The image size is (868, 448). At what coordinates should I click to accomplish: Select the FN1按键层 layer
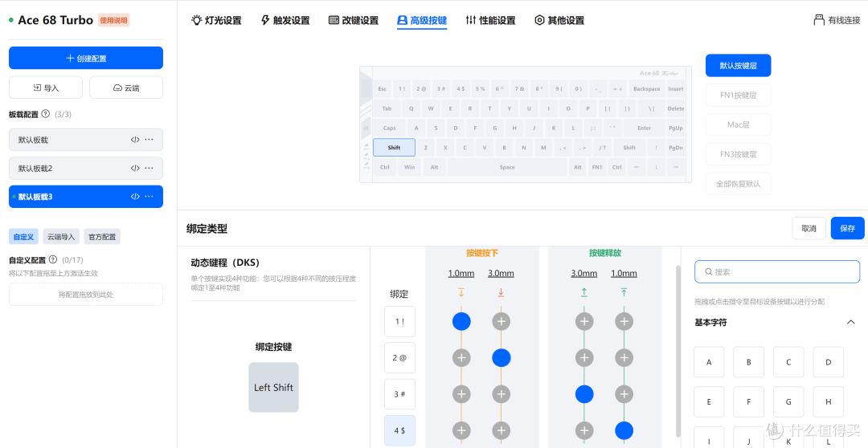pos(738,95)
